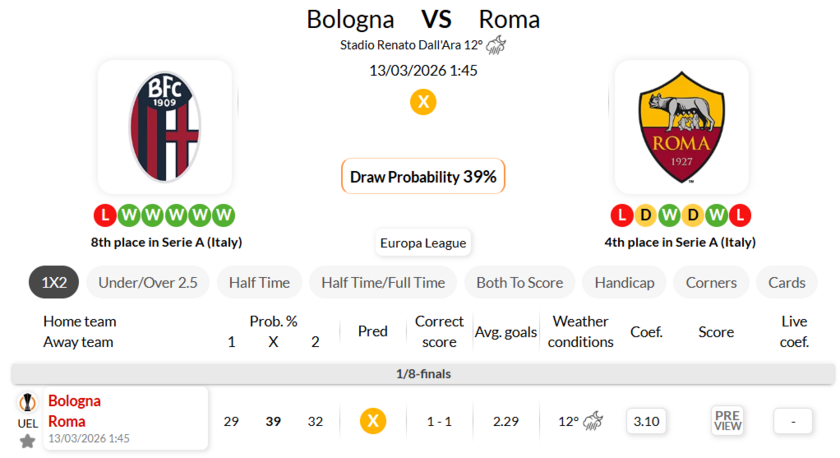The image size is (840, 458).
Task: Click the rain weather icon near stadium name
Action: [496, 45]
